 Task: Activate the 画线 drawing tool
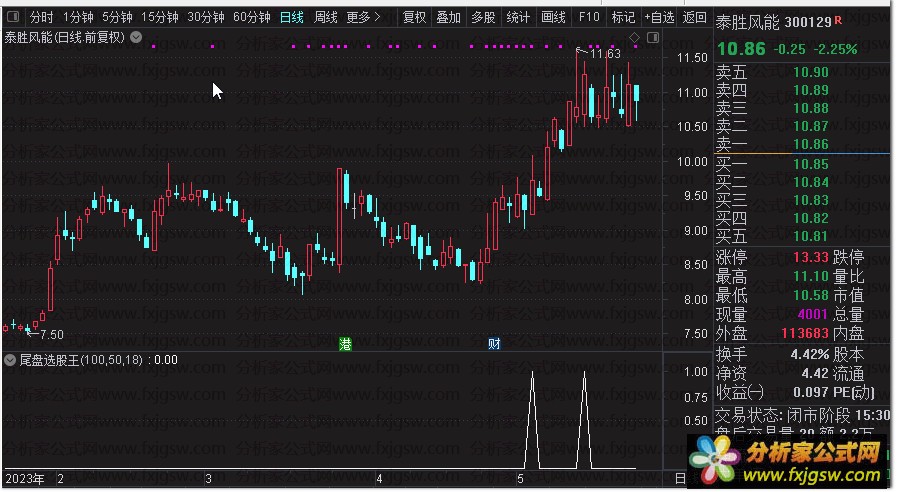pyautogui.click(x=553, y=17)
